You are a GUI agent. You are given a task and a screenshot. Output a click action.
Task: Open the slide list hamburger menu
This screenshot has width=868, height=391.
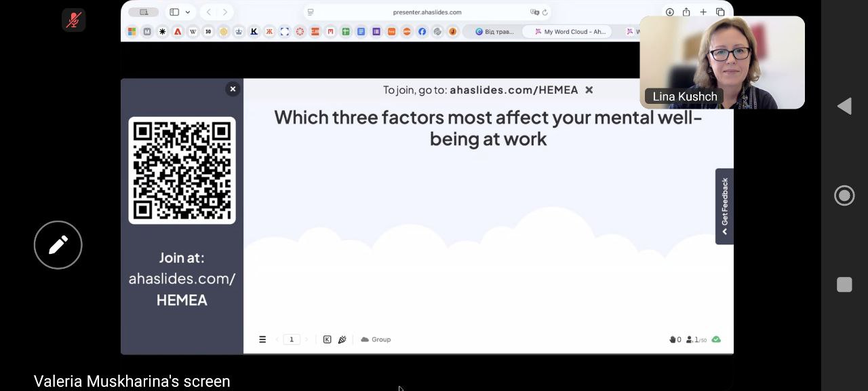(262, 339)
